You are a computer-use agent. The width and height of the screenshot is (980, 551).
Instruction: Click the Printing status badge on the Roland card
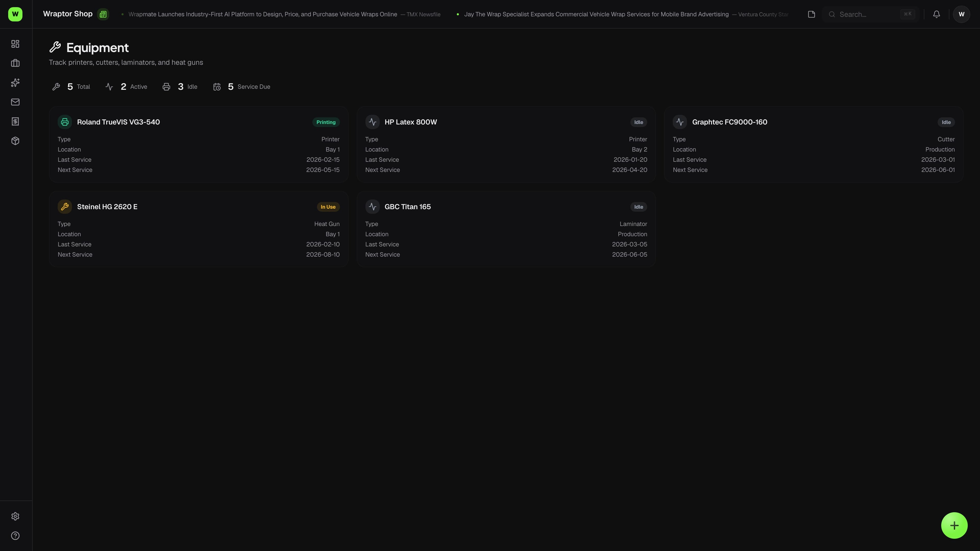point(326,122)
